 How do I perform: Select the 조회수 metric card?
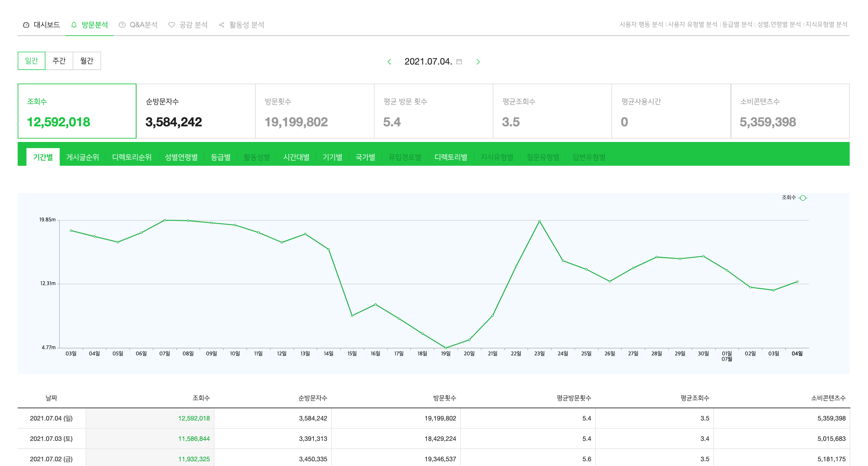coord(77,111)
